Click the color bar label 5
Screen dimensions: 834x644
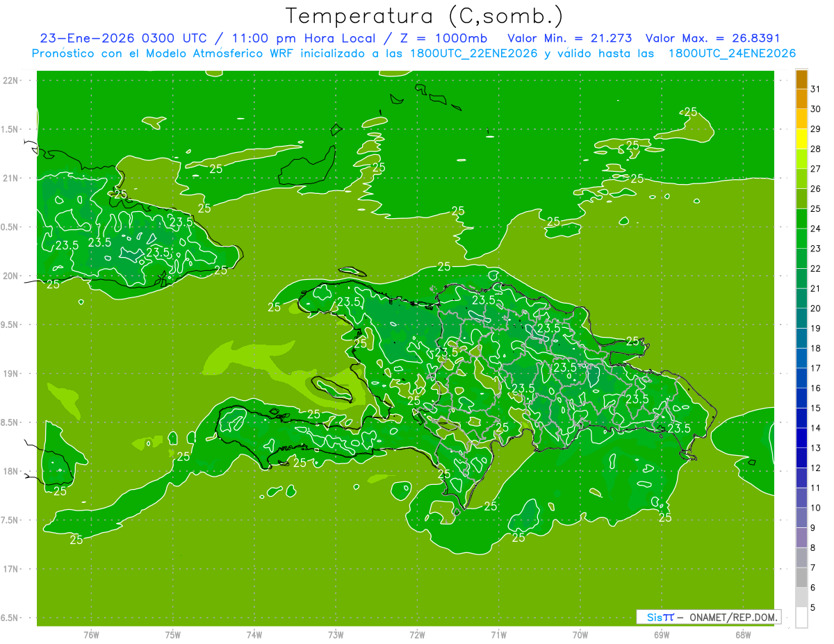[x=812, y=608]
